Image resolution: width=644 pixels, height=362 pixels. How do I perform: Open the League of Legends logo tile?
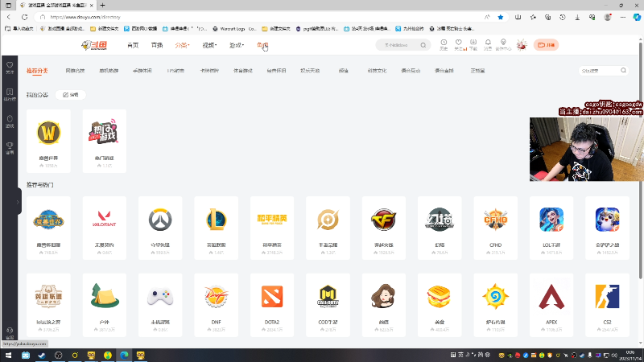(x=216, y=228)
